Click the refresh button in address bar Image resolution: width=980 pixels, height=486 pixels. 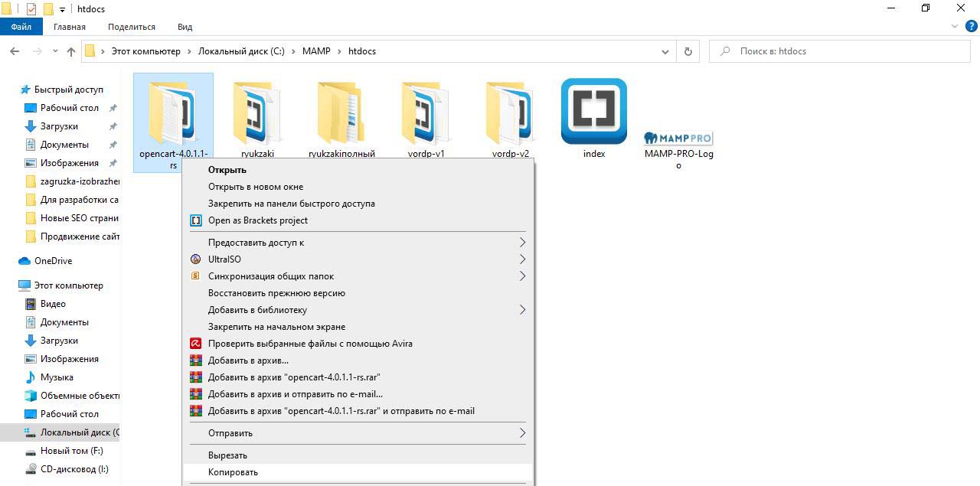688,51
